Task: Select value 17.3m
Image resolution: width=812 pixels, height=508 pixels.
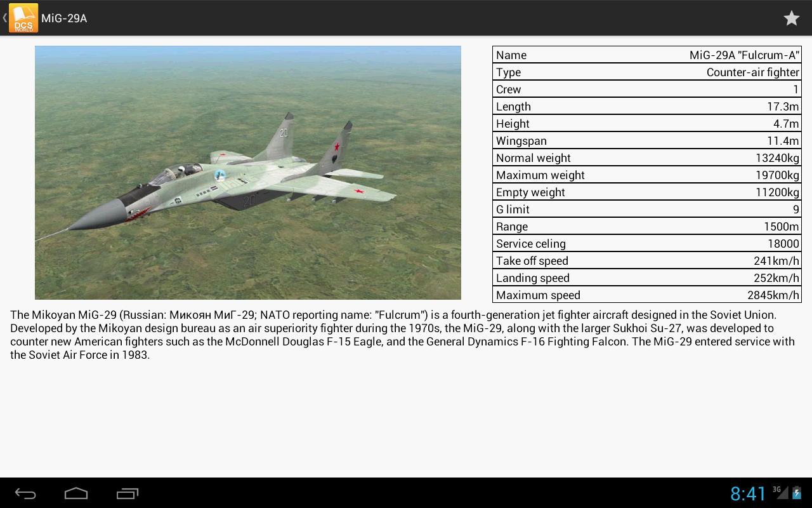Action: 783,107
